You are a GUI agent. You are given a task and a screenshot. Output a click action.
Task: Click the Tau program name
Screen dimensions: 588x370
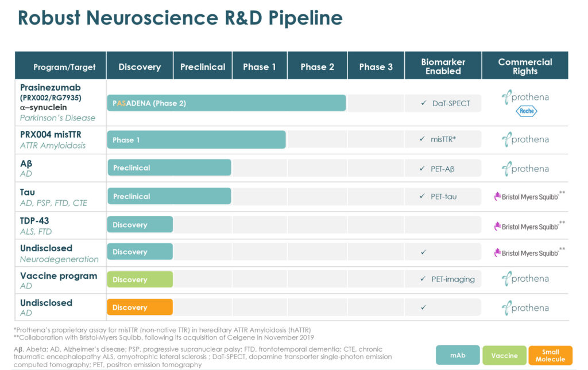coord(28,192)
